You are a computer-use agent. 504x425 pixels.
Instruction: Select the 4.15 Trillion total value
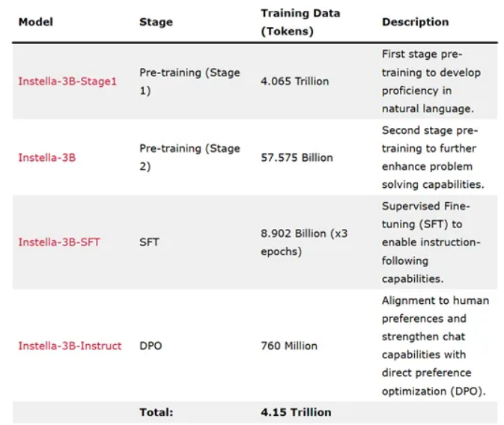[x=296, y=412]
